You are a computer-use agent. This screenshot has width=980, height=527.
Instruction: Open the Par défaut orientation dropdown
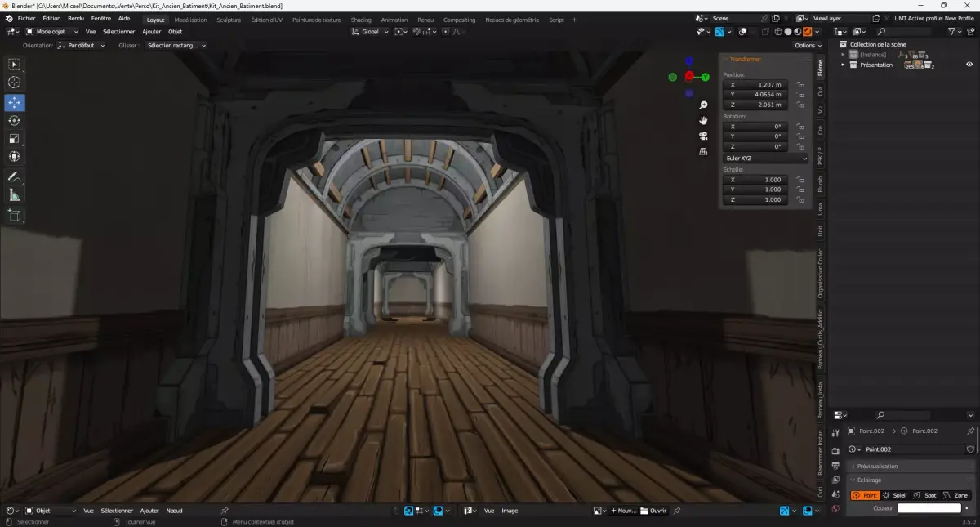tap(82, 46)
